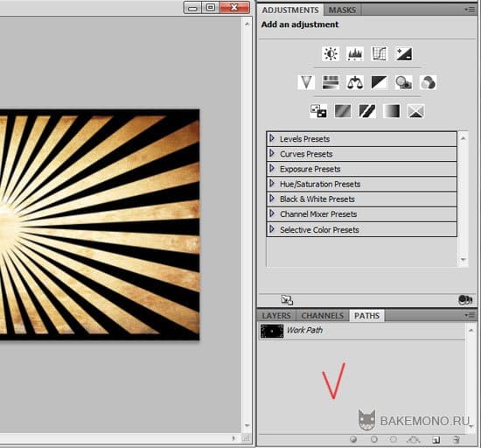
Task: Stroke path with brush
Action: [374, 440]
